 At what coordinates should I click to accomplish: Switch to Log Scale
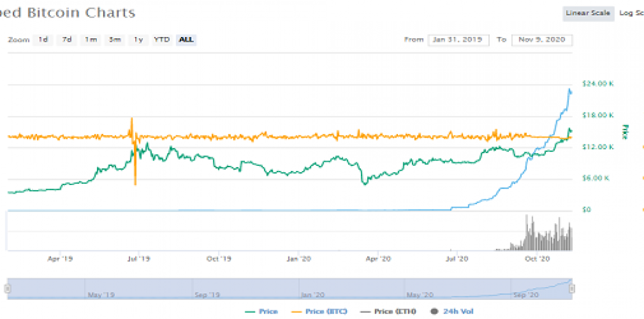click(631, 13)
